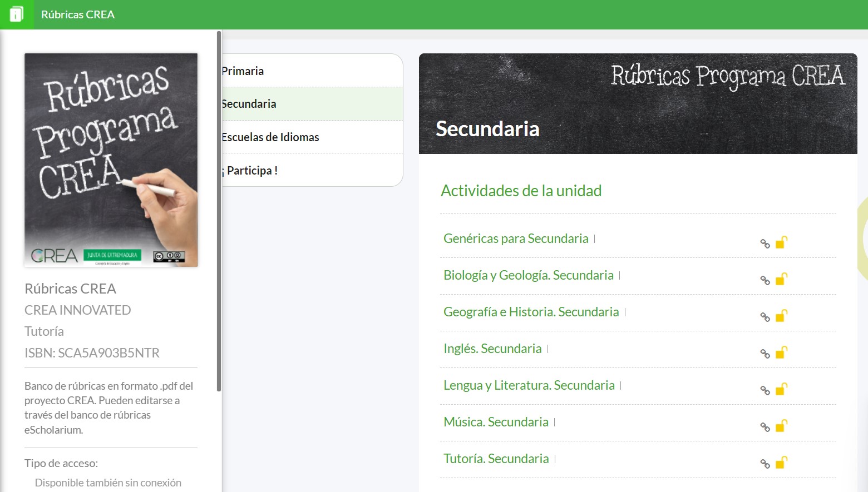The height and width of the screenshot is (492, 868).
Task: Click the link icon for Genéricas para Secundaria
Action: (765, 243)
